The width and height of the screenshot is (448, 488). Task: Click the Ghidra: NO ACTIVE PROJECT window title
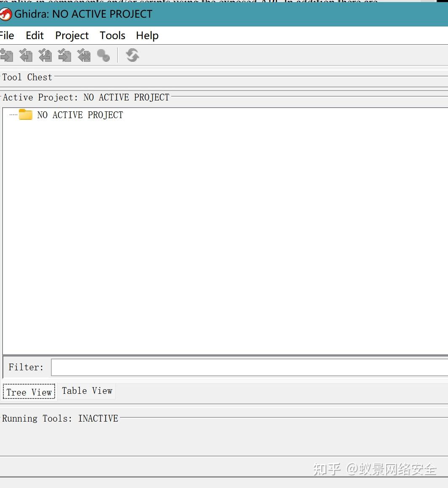pyautogui.click(x=83, y=14)
